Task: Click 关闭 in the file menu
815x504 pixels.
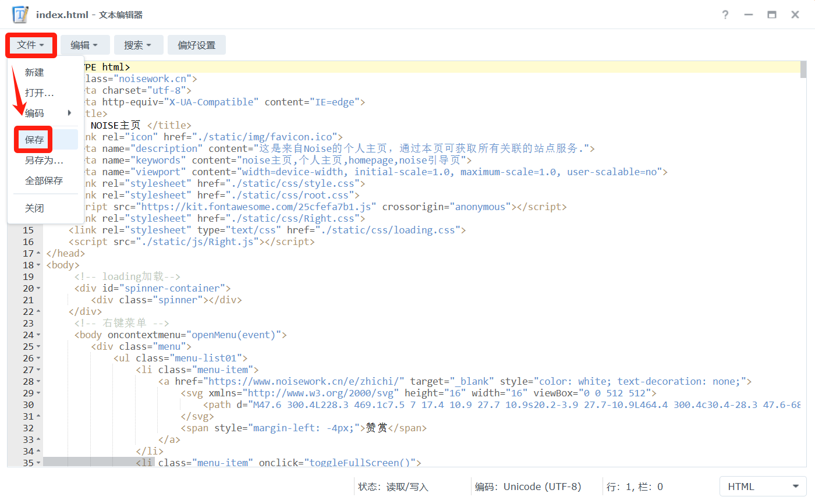Action: (34, 208)
